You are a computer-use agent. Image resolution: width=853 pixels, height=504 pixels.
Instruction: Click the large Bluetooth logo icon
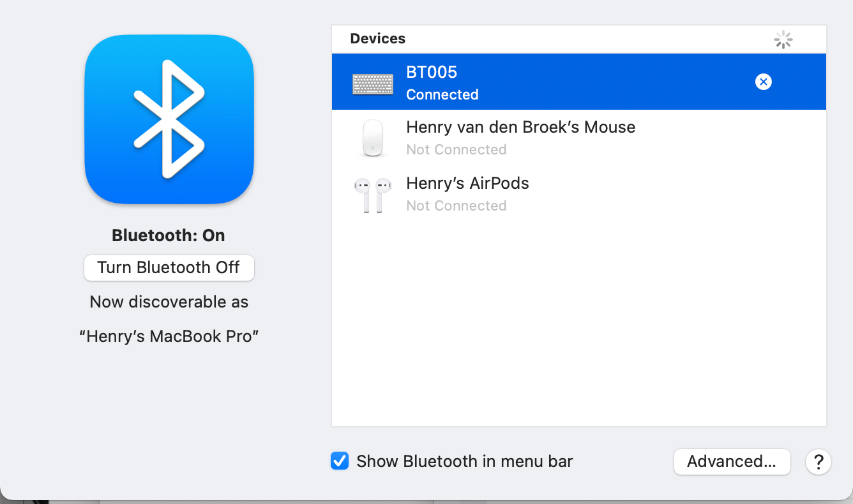tap(169, 119)
